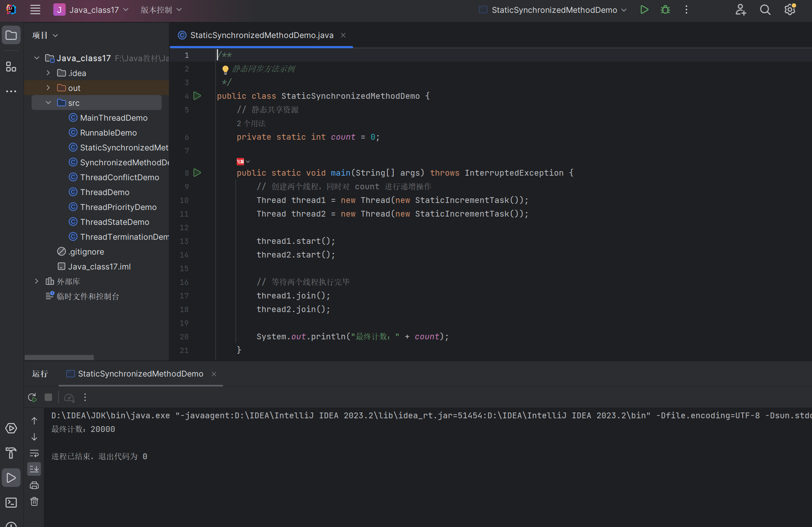
Task: Start debugging with the bug icon
Action: tap(665, 10)
